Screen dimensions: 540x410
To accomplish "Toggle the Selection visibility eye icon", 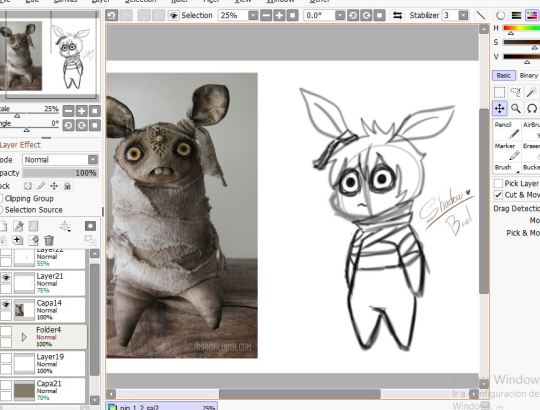I will [x=174, y=15].
